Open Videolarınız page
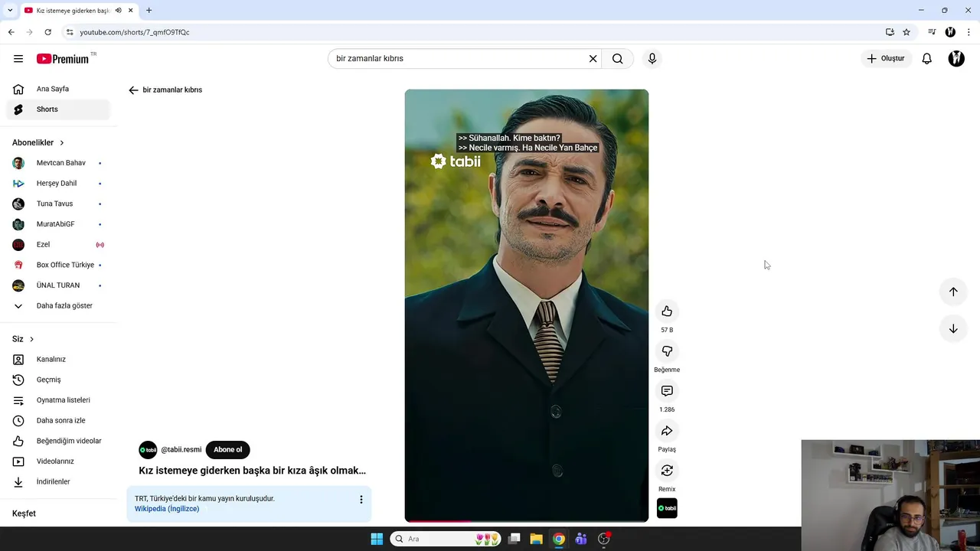980x551 pixels. 58,461
